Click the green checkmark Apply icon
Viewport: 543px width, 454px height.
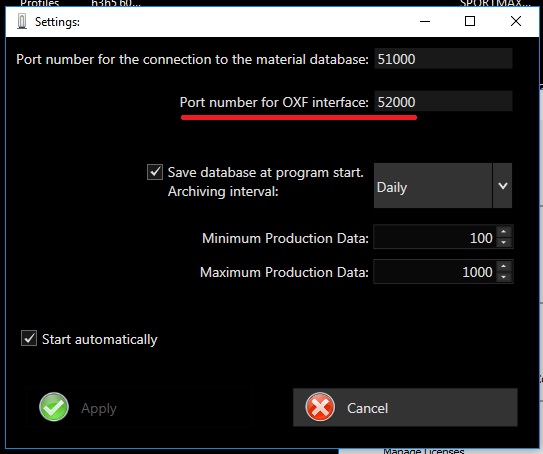pos(54,407)
